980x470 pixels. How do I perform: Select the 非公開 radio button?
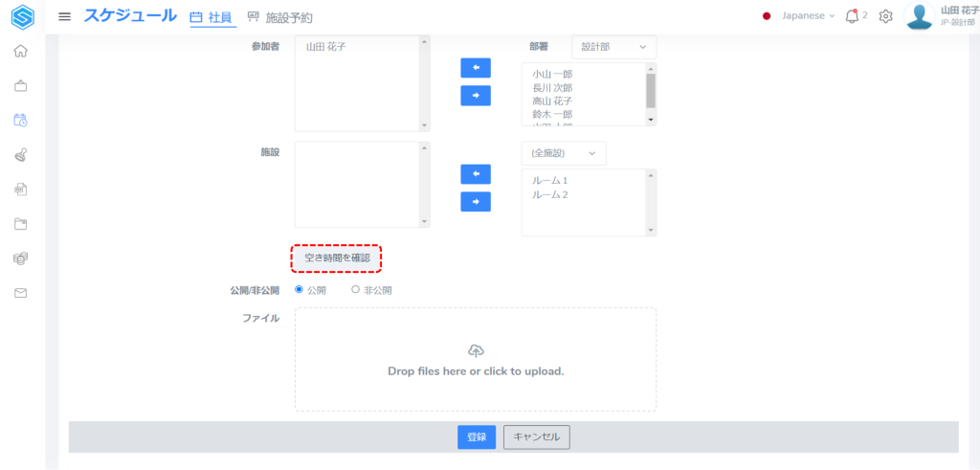(x=356, y=289)
